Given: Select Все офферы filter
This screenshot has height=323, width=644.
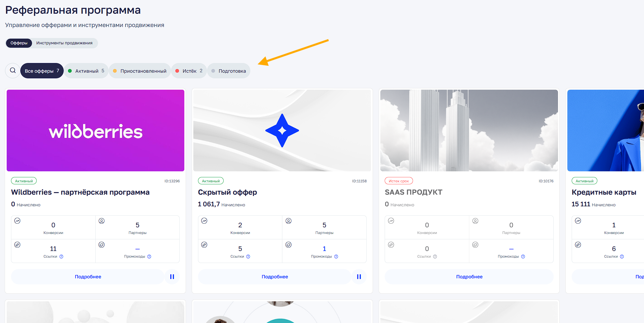Looking at the screenshot, I should click(x=42, y=71).
